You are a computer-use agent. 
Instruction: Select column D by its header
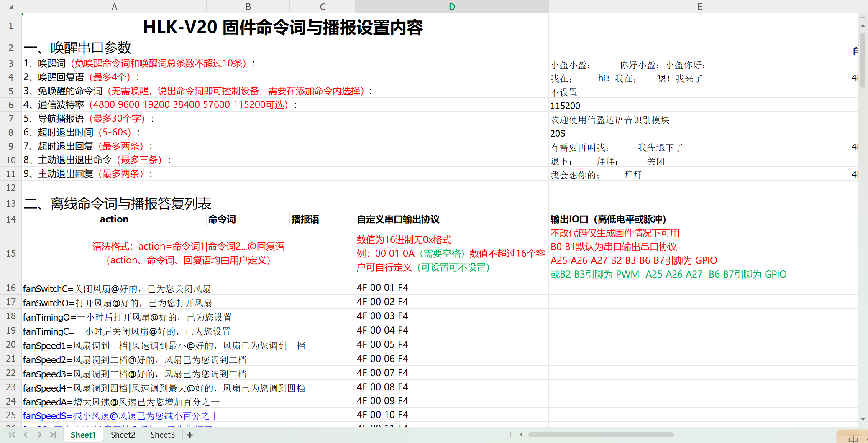click(451, 7)
